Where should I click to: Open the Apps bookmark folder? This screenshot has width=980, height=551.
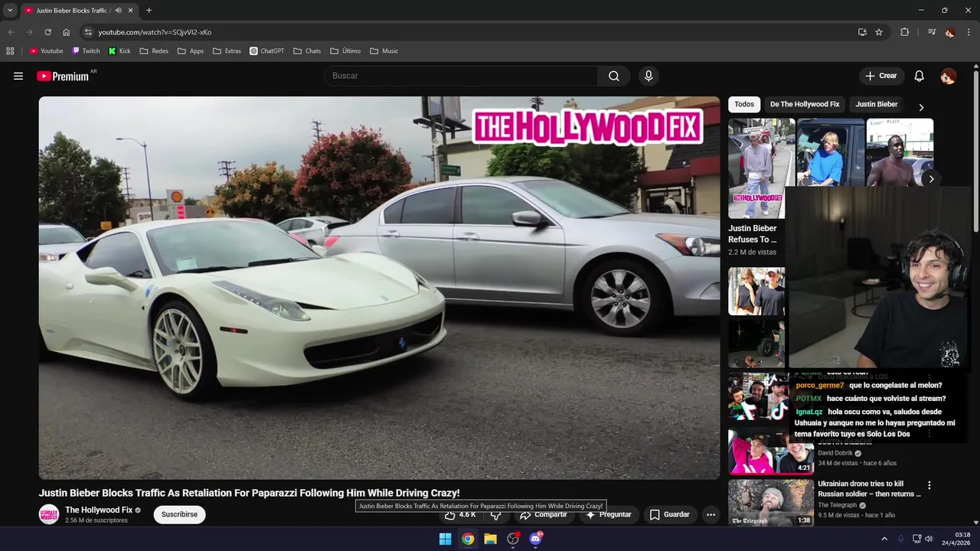coord(191,51)
